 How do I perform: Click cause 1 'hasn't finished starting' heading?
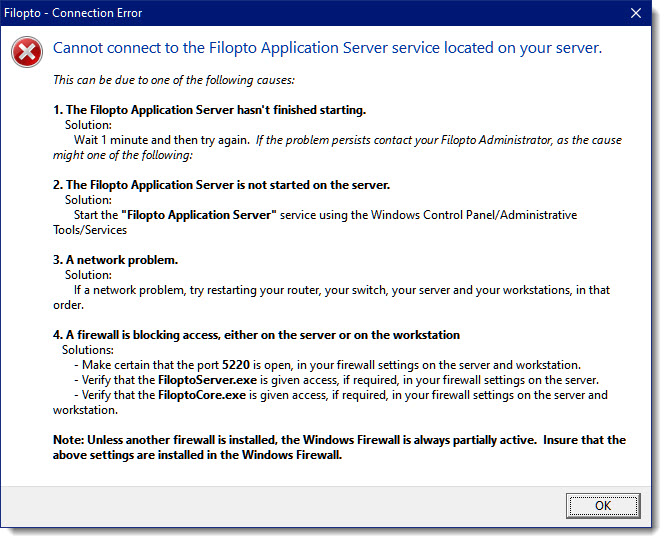point(209,110)
